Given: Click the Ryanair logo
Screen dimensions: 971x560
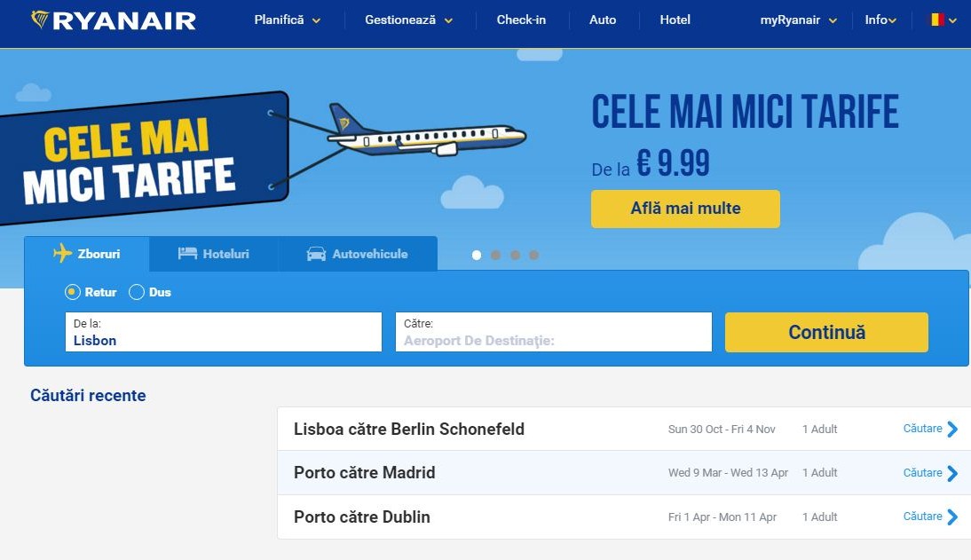Looking at the screenshot, I should [x=111, y=20].
